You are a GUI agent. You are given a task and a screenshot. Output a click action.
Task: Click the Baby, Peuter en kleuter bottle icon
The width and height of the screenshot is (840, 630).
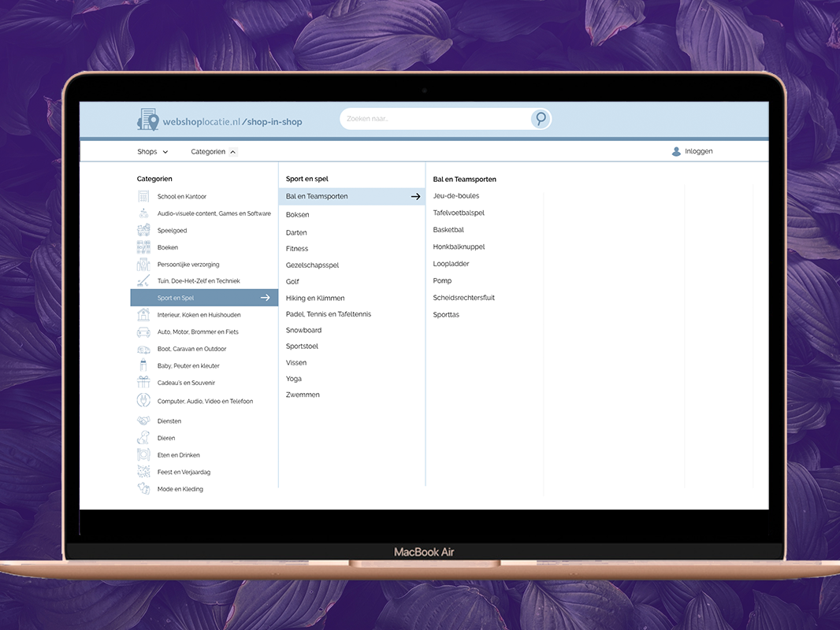pos(143,365)
